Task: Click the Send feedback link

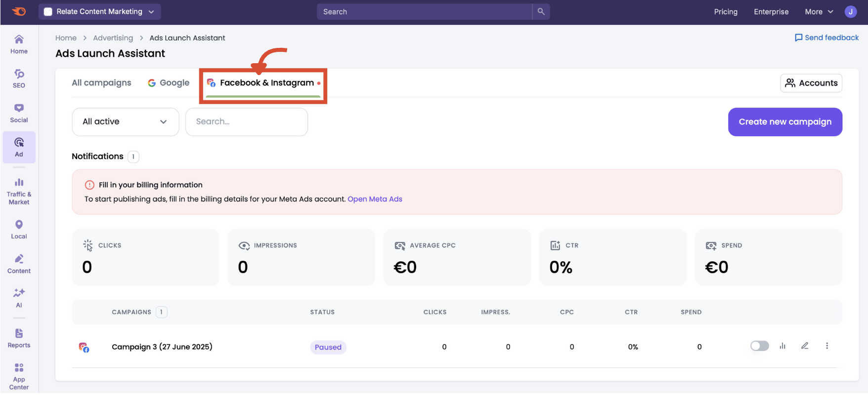Action: tap(826, 38)
